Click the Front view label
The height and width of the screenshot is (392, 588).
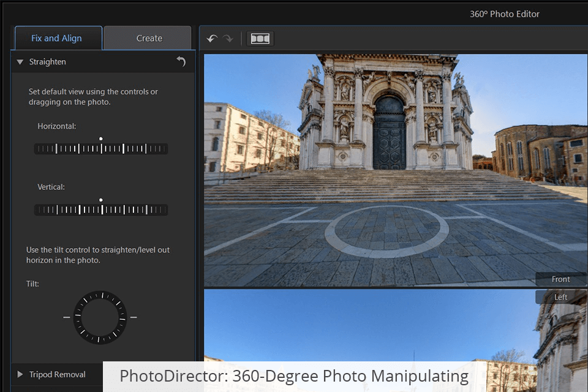click(560, 279)
